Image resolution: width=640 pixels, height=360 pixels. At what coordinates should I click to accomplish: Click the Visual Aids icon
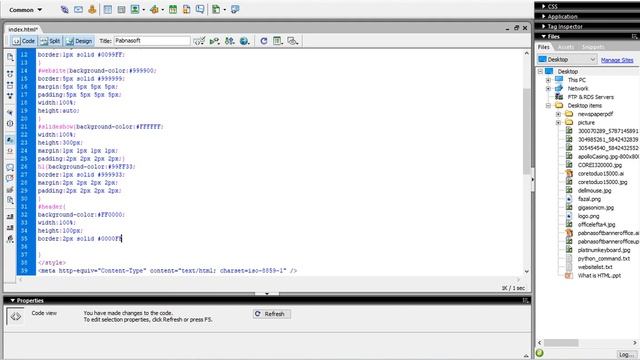coord(293,41)
